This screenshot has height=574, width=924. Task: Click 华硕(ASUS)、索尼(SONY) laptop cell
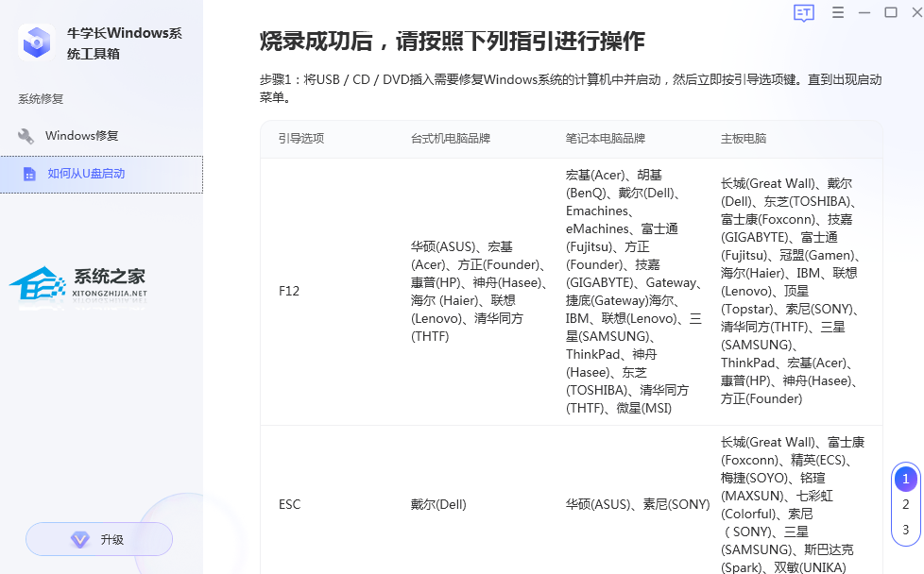pyautogui.click(x=638, y=504)
